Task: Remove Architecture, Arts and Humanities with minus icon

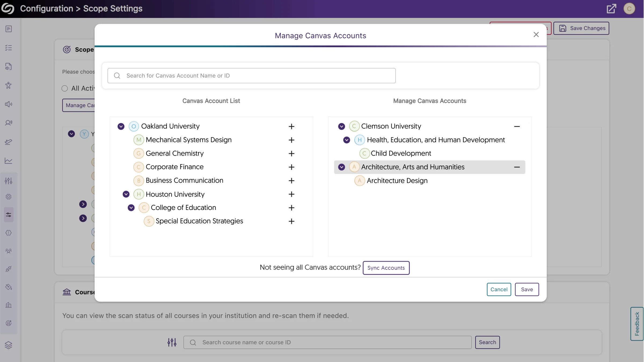Action: [517, 167]
